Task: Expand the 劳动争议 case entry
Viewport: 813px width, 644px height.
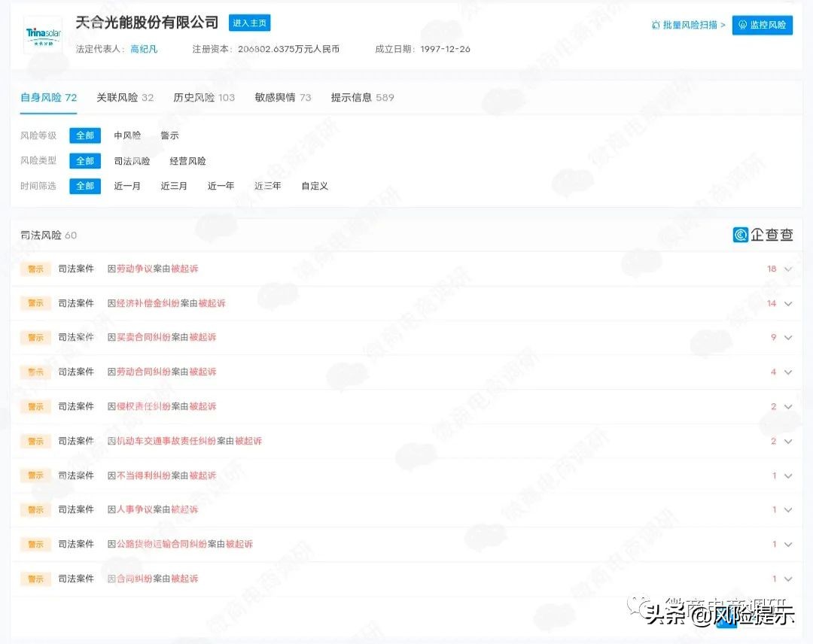Action: coord(787,269)
